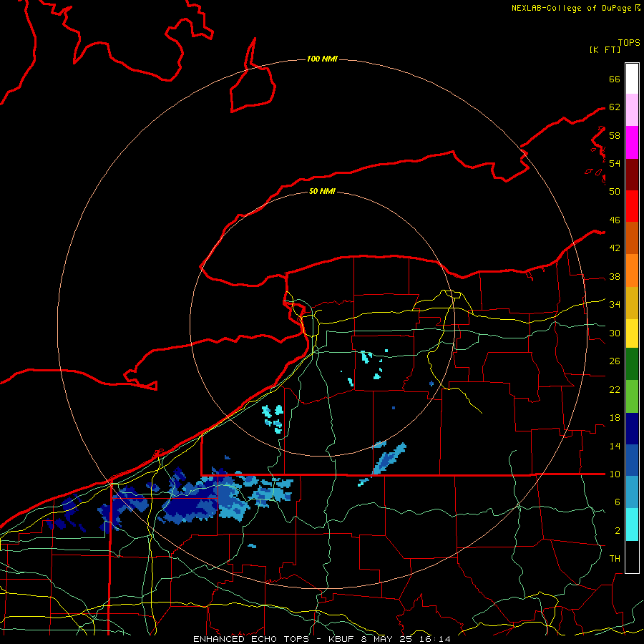Image resolution: width=644 pixels, height=644 pixels.
Task: Click the TOPS legend heading
Action: pyautogui.click(x=629, y=43)
